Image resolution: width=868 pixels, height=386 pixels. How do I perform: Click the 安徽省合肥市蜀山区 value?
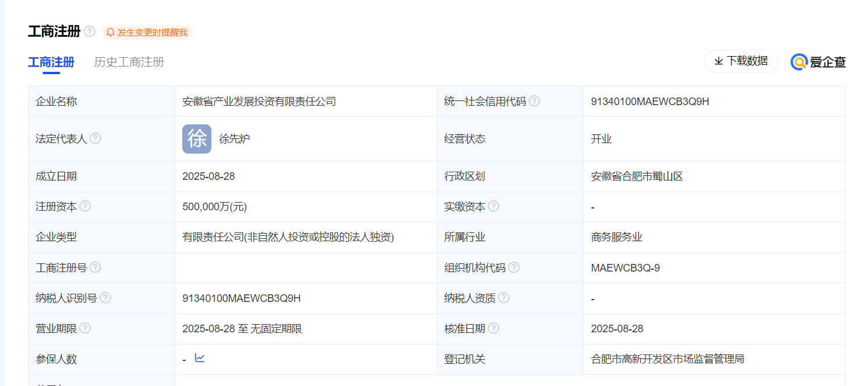[x=637, y=176]
